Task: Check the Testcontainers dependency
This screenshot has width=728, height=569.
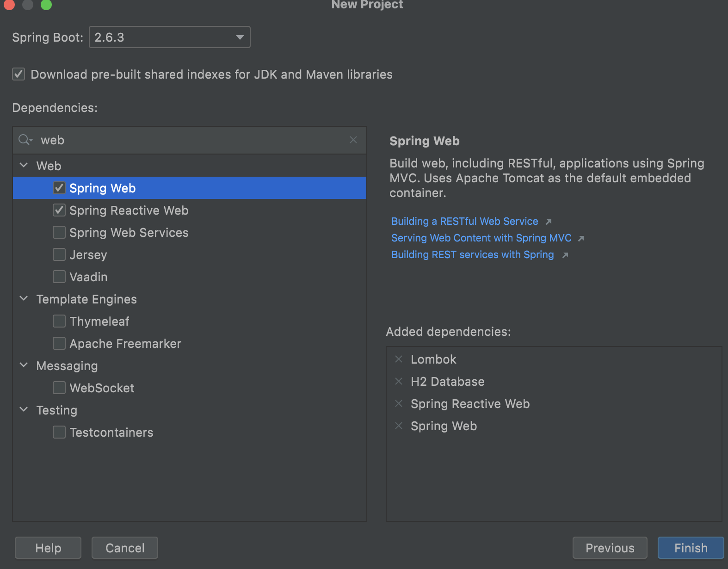Action: click(59, 432)
